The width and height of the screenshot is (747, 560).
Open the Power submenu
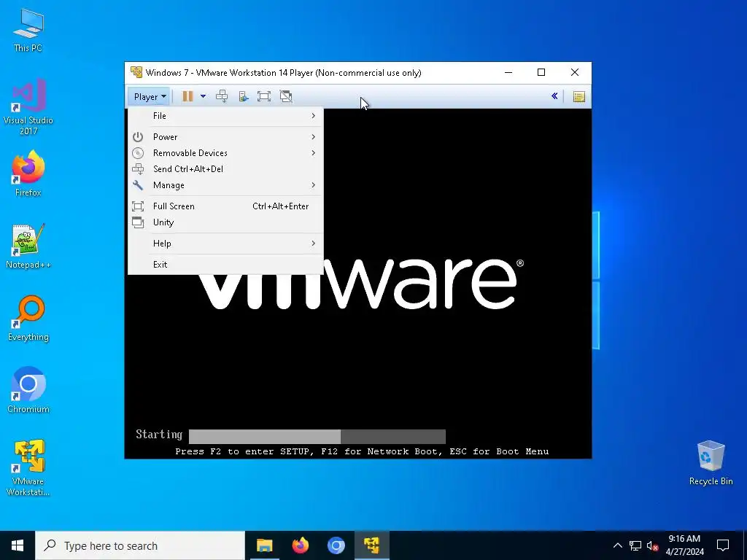(x=226, y=136)
